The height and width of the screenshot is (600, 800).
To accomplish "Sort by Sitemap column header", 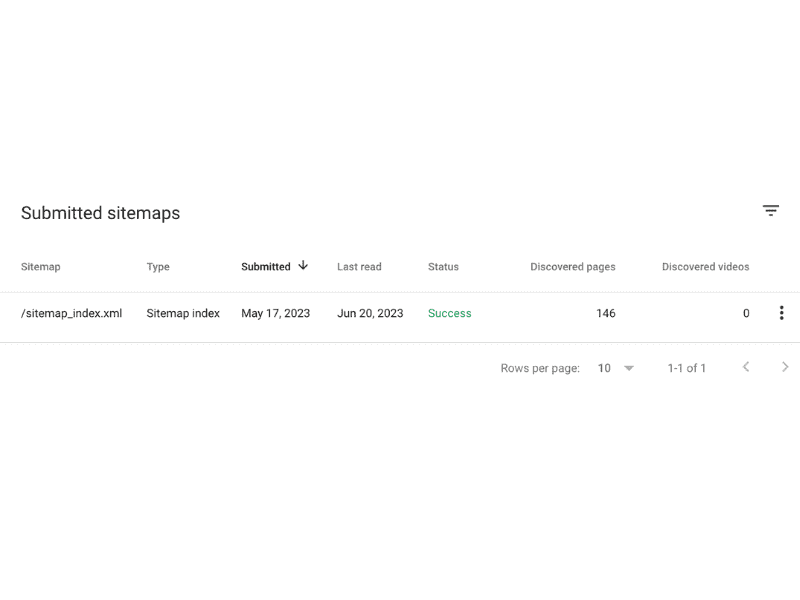I will click(x=41, y=267).
